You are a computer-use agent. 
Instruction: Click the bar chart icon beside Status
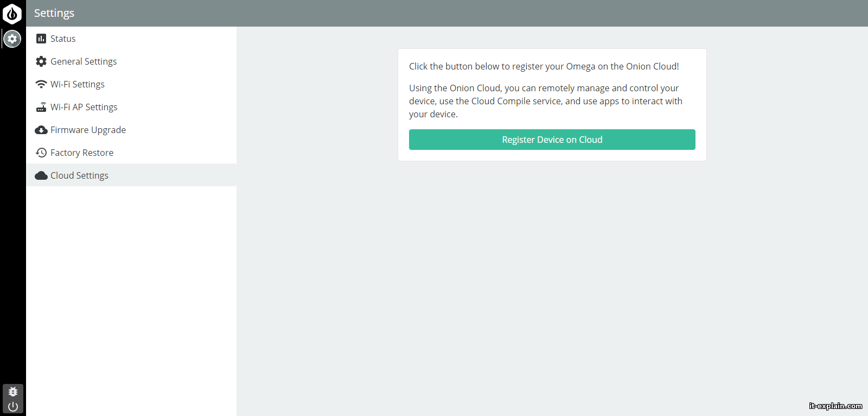pos(41,39)
